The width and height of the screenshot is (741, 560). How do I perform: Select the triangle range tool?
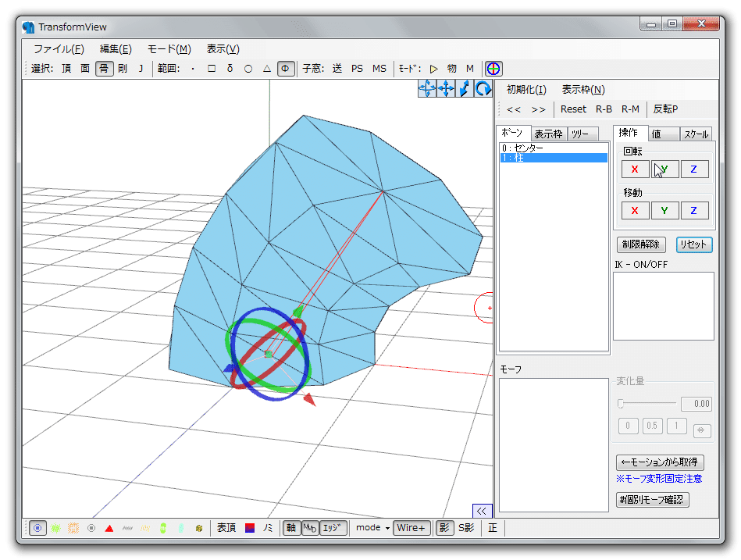point(267,69)
